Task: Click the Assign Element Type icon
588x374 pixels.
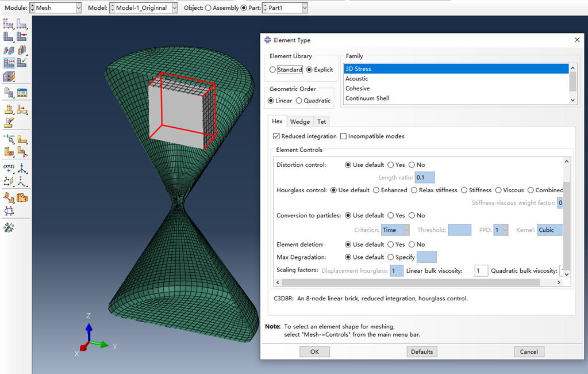Action: point(9,63)
